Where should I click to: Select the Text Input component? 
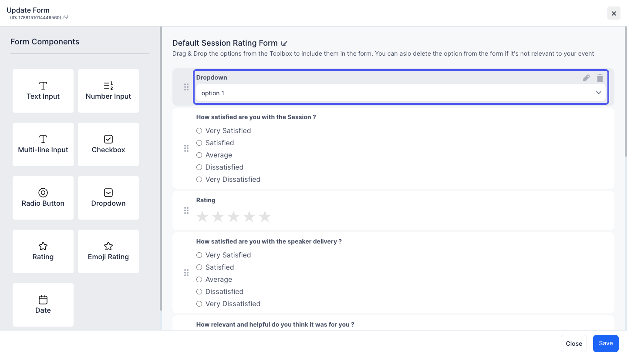pos(43,91)
